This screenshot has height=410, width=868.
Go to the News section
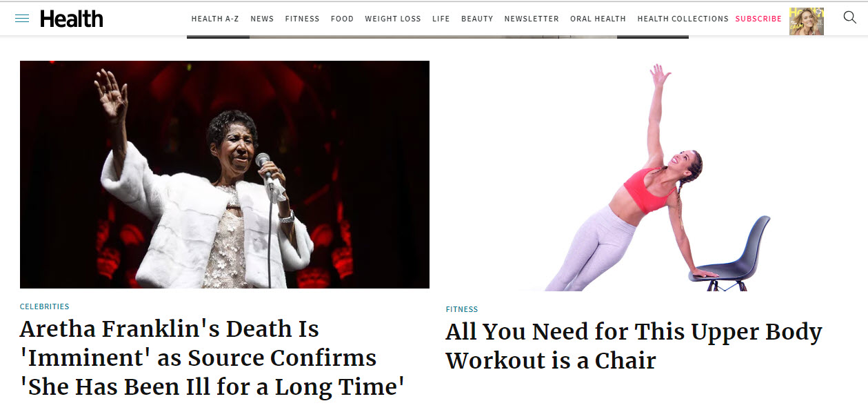(x=262, y=19)
